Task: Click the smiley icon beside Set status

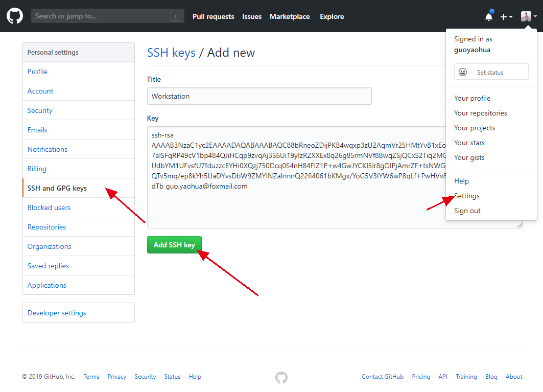Action: click(x=463, y=72)
